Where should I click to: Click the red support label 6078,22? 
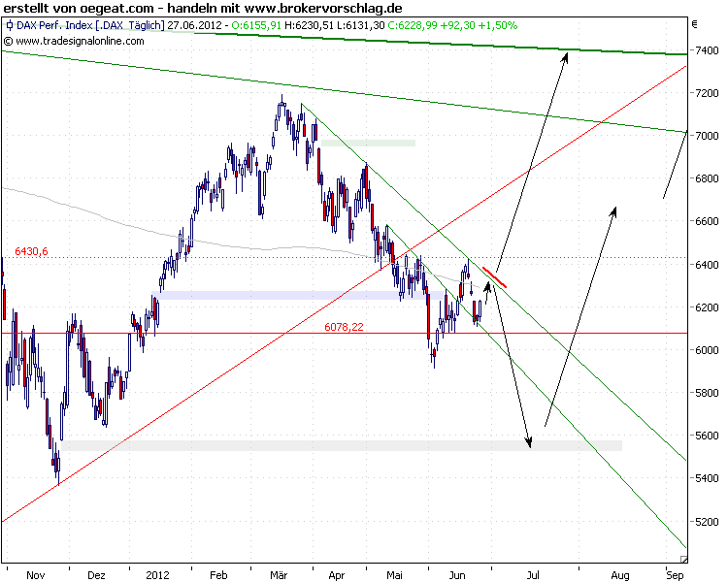344,327
